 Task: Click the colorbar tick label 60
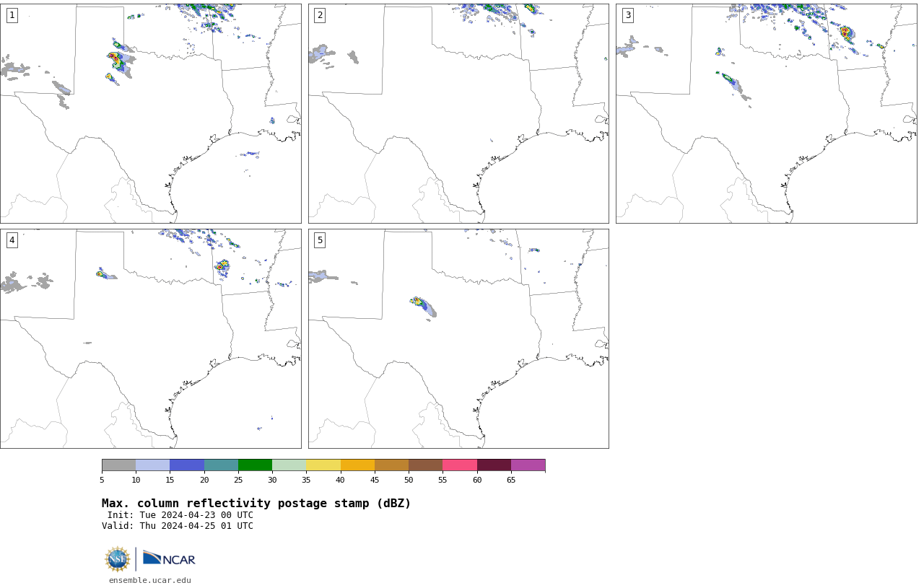pos(477,481)
